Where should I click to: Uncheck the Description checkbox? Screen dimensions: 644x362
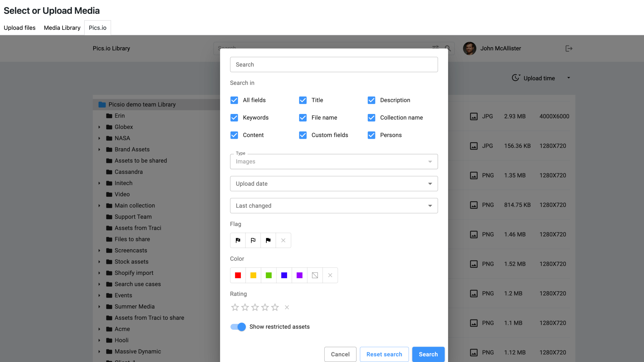tap(371, 100)
